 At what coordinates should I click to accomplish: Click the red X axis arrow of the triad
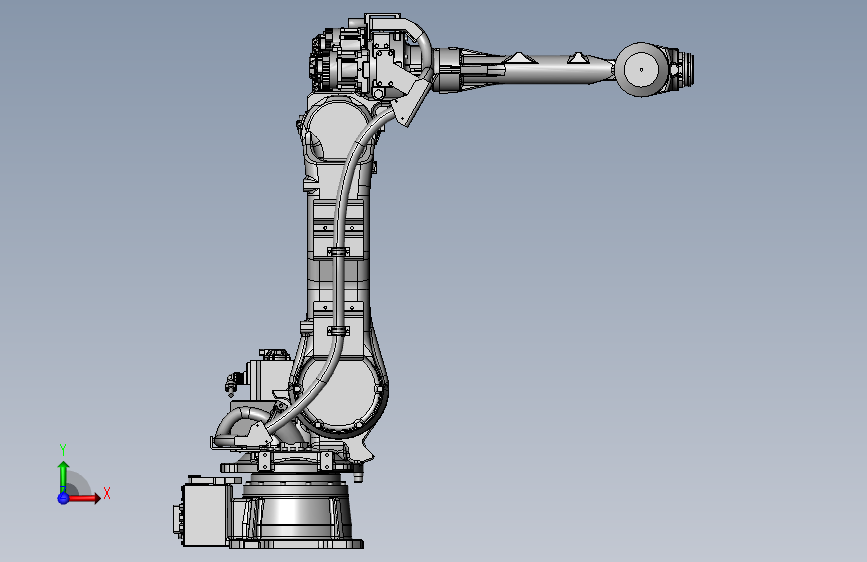coord(85,498)
